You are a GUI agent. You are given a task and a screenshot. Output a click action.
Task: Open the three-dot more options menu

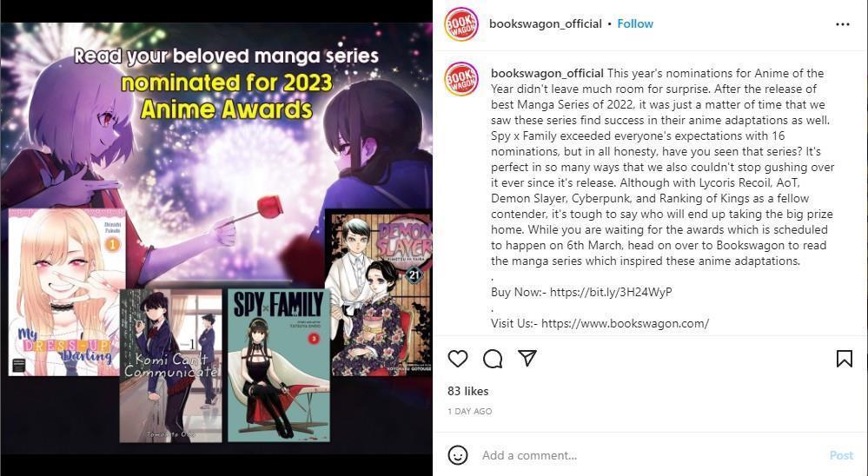(x=843, y=24)
